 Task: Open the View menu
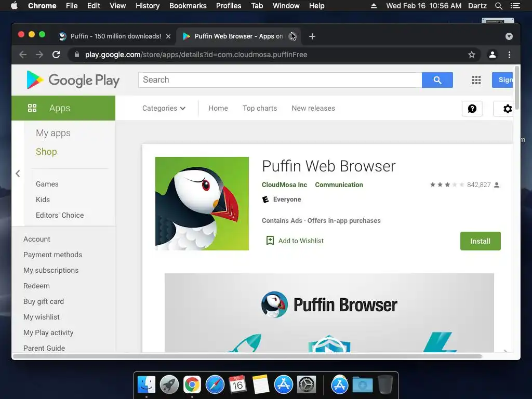pos(118,6)
